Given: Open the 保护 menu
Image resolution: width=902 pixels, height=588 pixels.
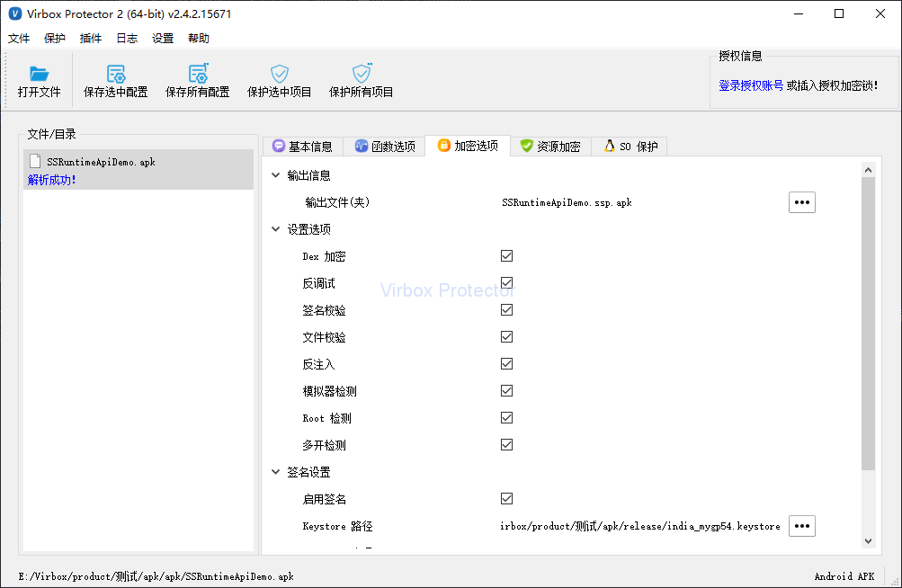Looking at the screenshot, I should (x=55, y=39).
